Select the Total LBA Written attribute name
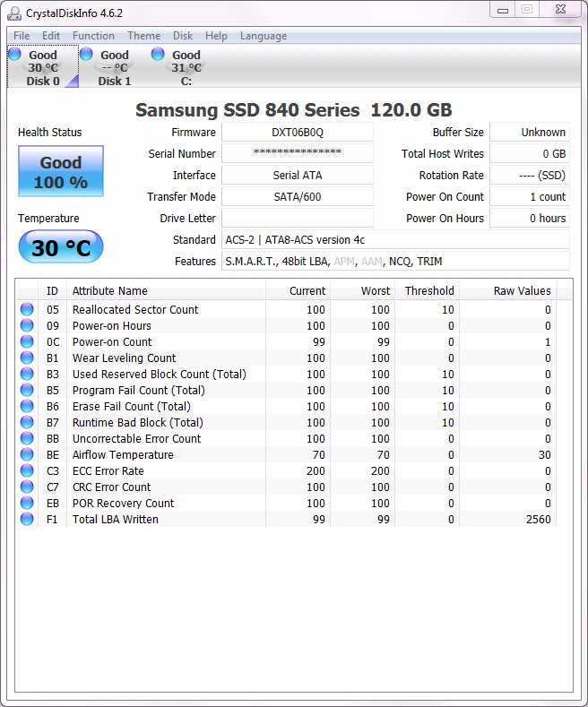The height and width of the screenshot is (707, 588). [116, 520]
